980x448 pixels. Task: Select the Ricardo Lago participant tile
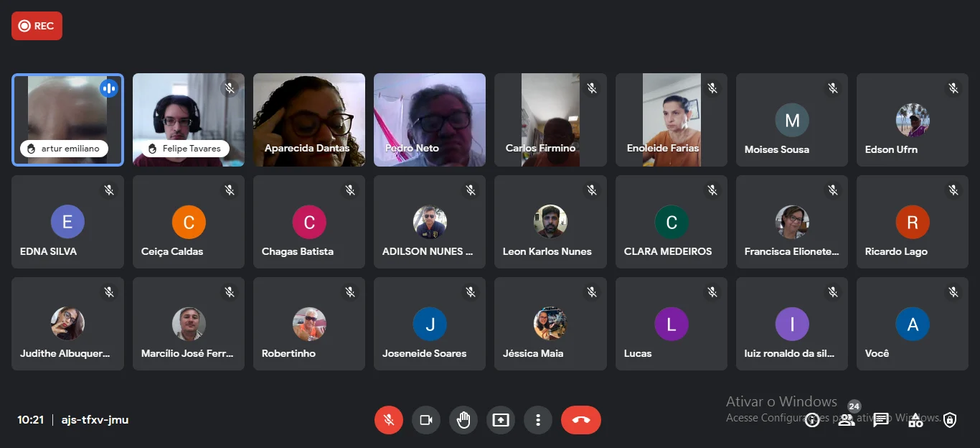[913, 222]
